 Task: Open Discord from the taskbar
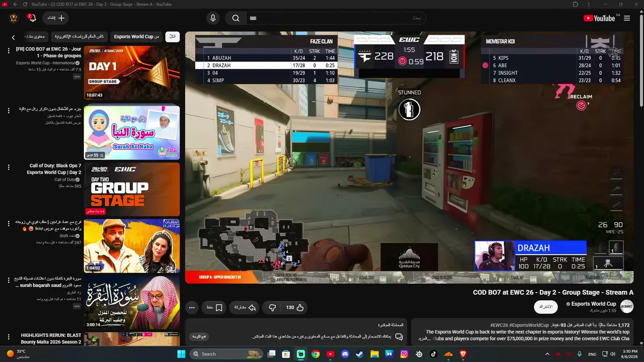[345, 354]
